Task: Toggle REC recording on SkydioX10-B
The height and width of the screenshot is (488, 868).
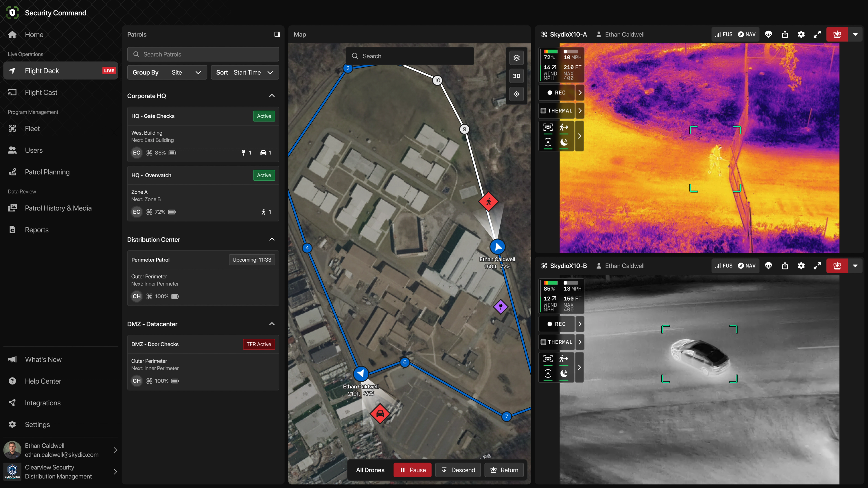Action: (x=557, y=324)
